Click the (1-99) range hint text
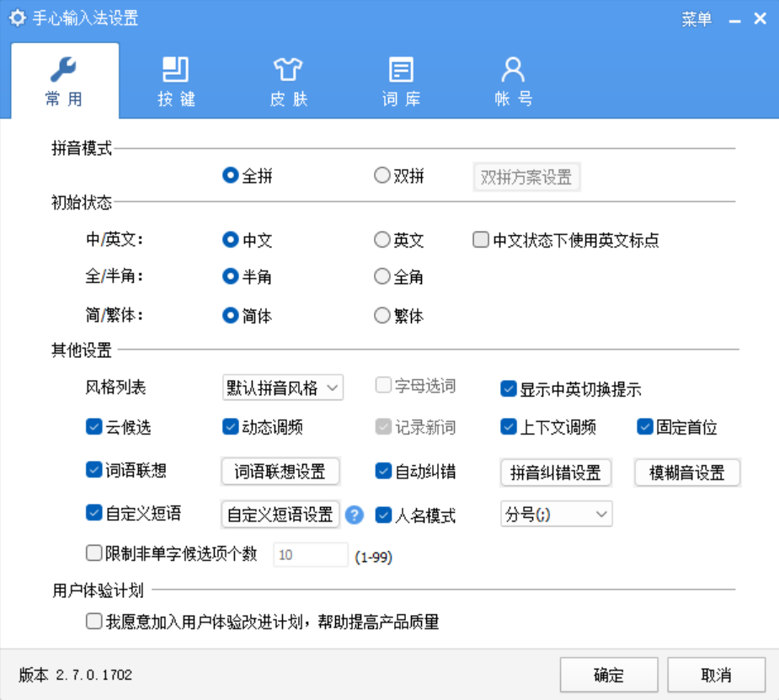This screenshot has height=700, width=779. (x=374, y=557)
